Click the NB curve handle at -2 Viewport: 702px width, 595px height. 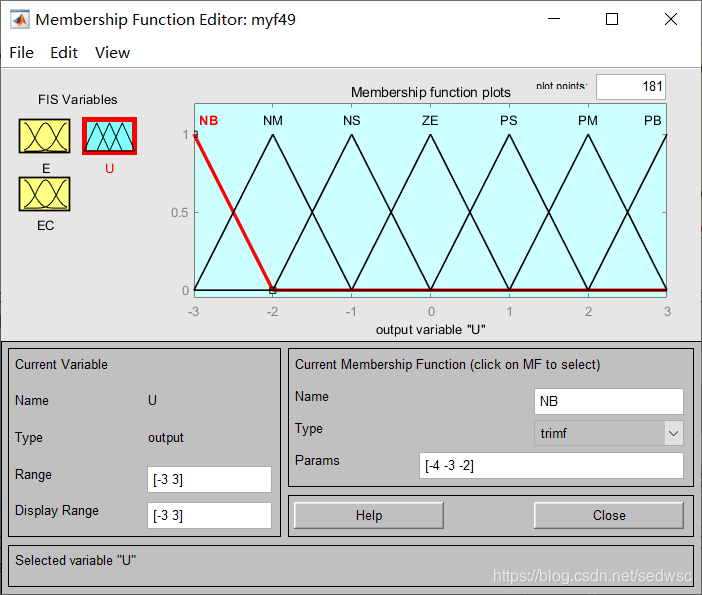click(x=273, y=291)
